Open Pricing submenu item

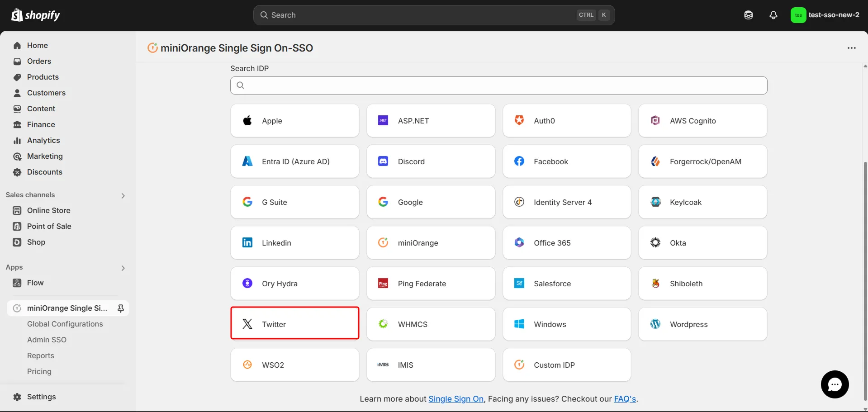[39, 371]
